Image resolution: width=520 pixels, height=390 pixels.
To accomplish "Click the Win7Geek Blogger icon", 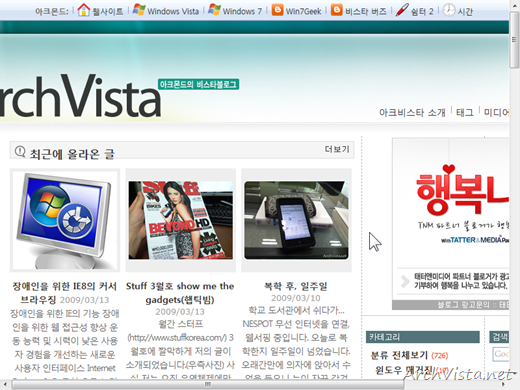I will [x=277, y=10].
